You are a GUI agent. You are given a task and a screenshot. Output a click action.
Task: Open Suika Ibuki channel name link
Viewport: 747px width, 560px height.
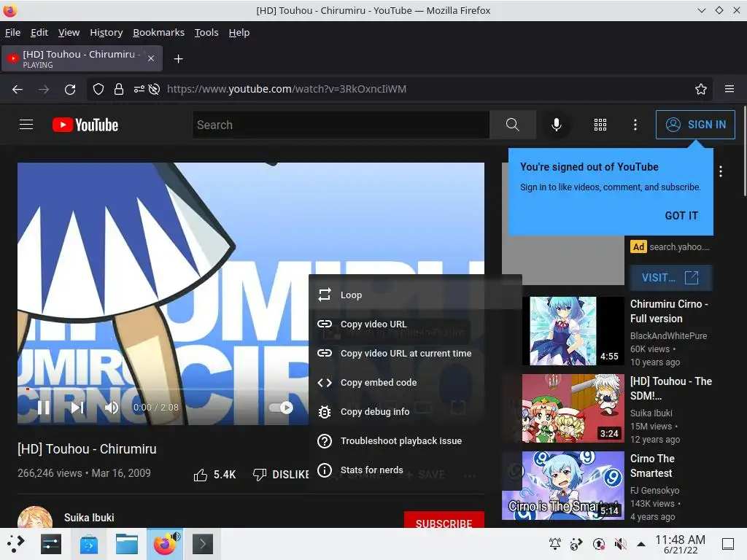(x=89, y=518)
